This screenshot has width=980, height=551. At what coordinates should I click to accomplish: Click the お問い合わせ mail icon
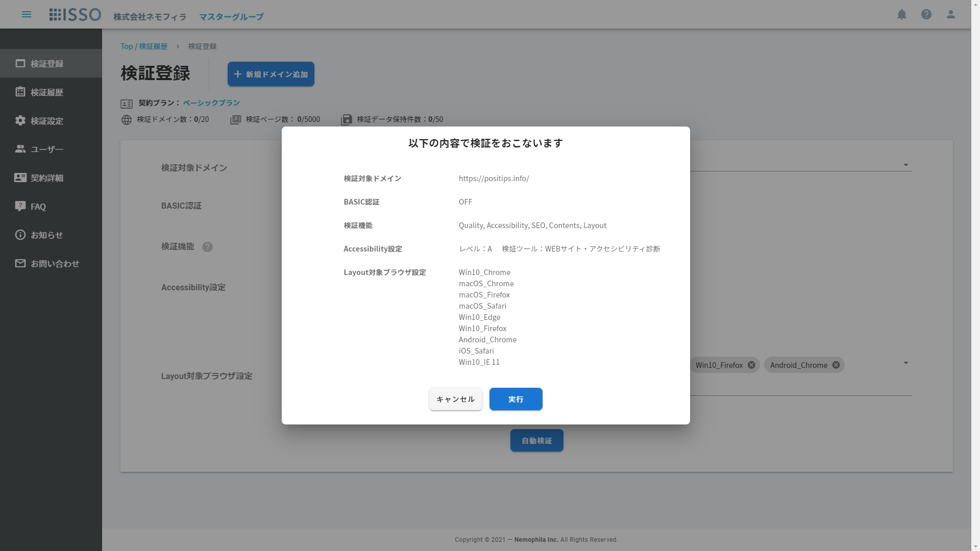20,263
